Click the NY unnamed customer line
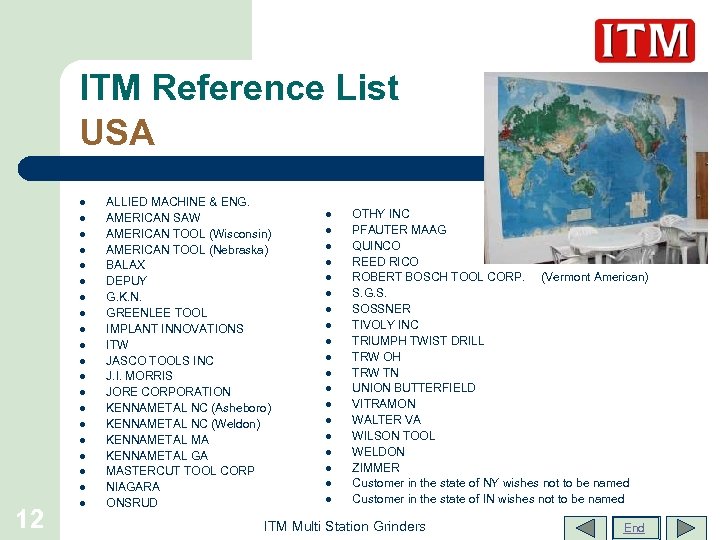The width and height of the screenshot is (720, 540). pos(490,483)
